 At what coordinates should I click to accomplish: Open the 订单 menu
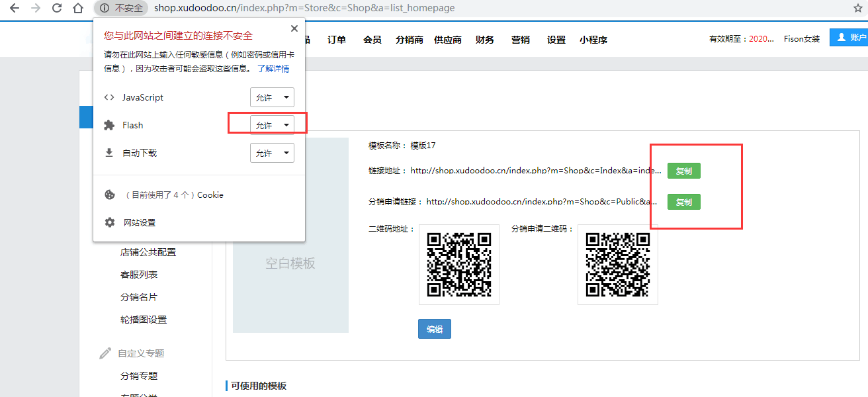click(337, 40)
